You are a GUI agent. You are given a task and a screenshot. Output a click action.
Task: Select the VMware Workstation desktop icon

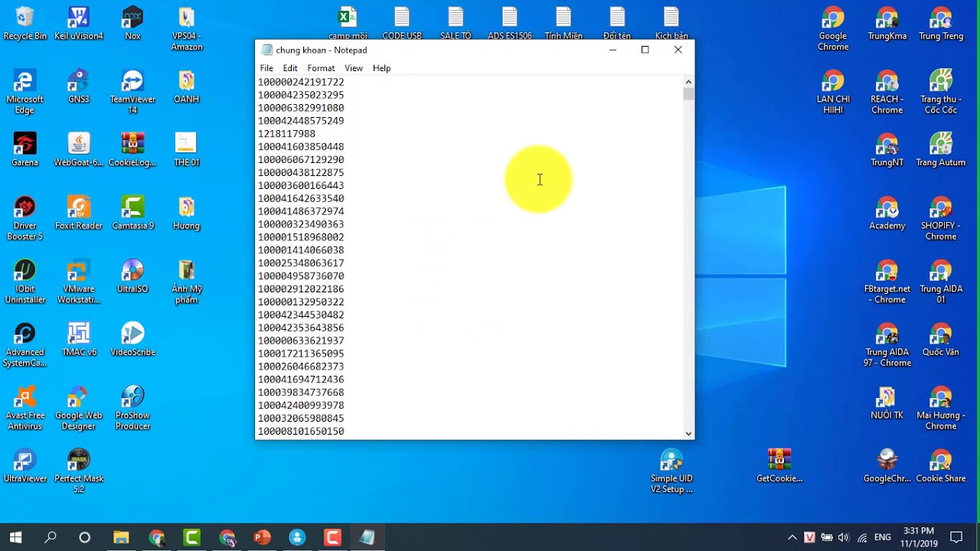point(78,282)
